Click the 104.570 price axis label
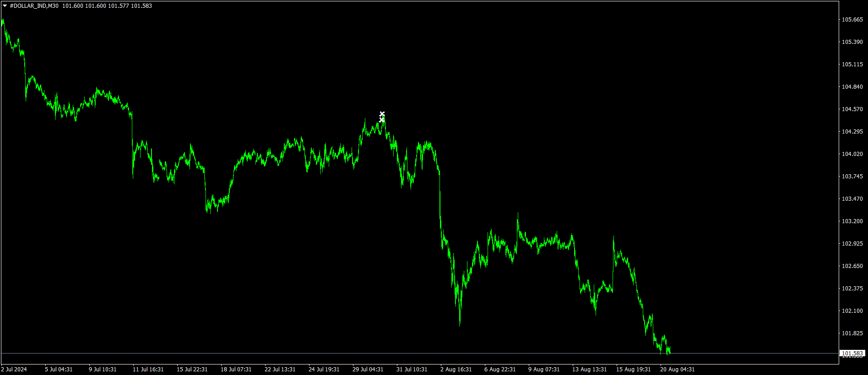 click(x=852, y=109)
